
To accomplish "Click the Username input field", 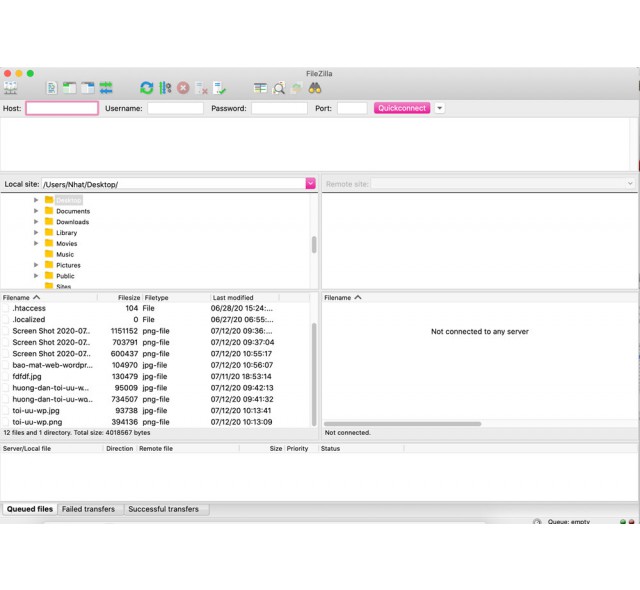I will 176,109.
